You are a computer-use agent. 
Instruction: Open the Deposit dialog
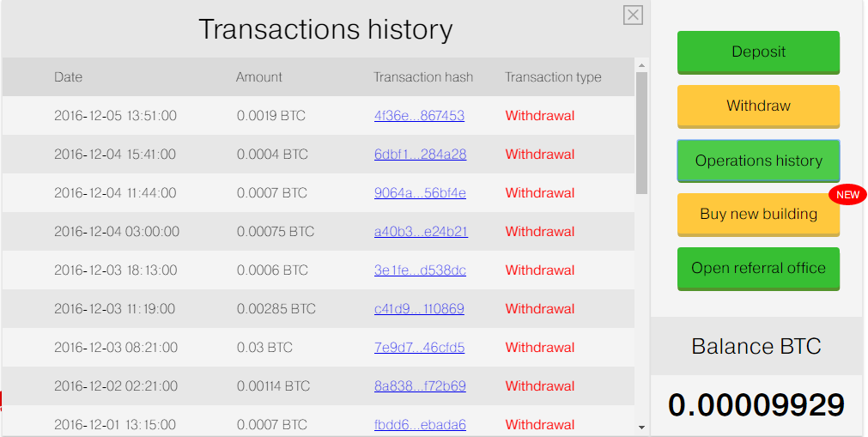(x=758, y=52)
